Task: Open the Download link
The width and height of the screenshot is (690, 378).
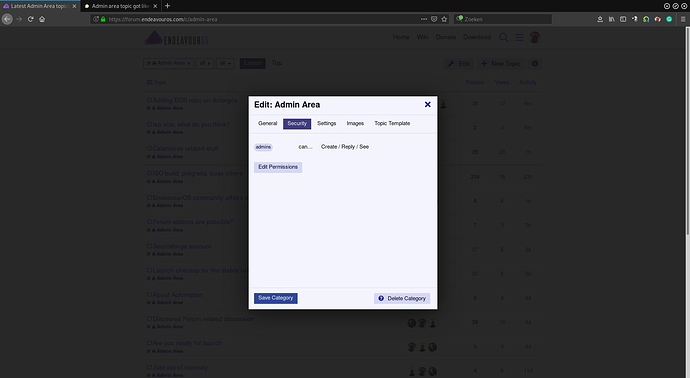Action: pos(477,37)
